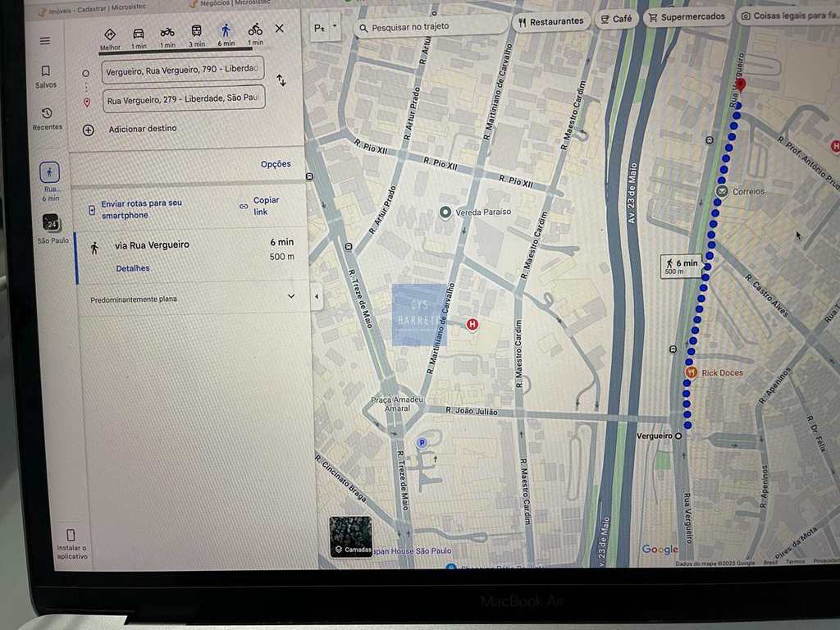Filter by Café
The height and width of the screenshot is (630, 840).
(617, 19)
